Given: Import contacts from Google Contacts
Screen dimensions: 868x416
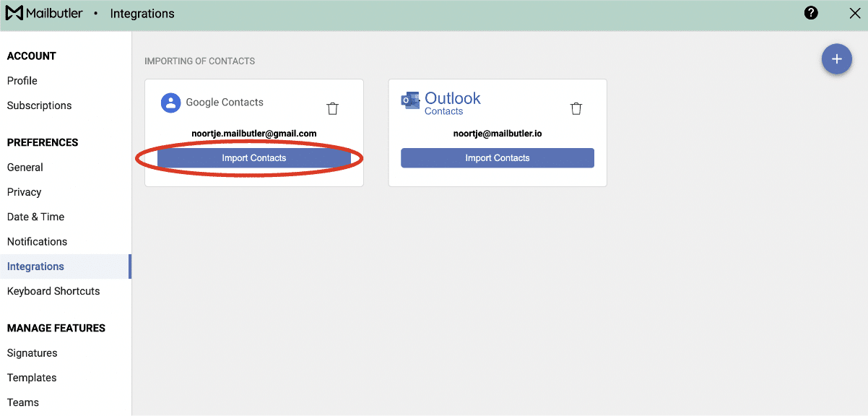Looking at the screenshot, I should point(254,158).
